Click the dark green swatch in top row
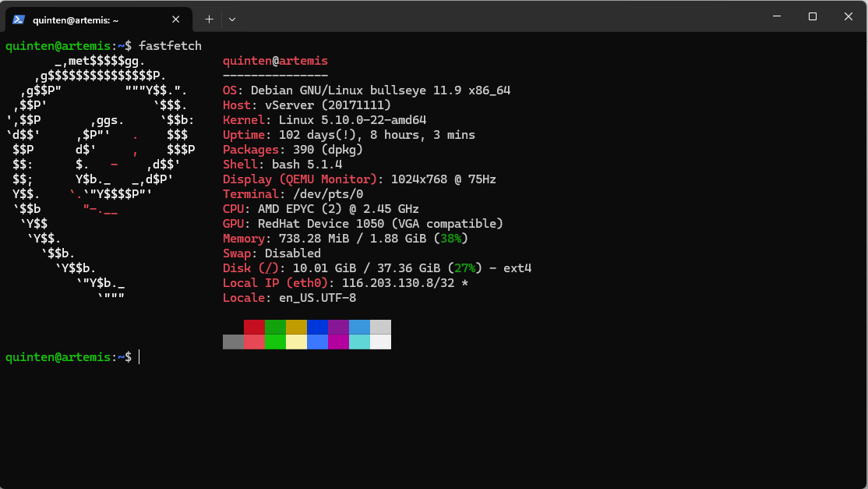The image size is (868, 489). tap(275, 327)
